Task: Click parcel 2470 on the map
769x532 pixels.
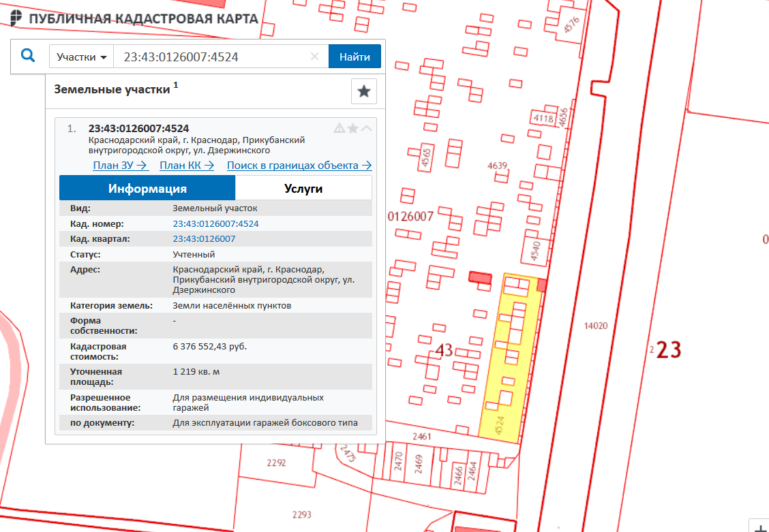Action: 398,462
